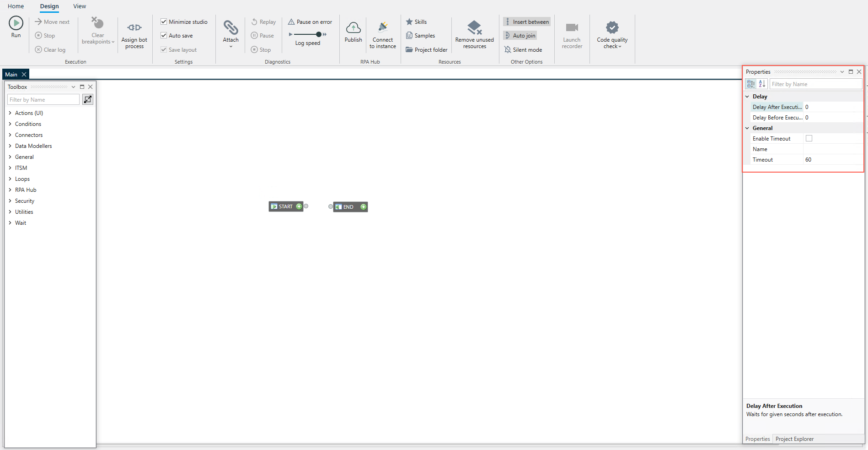This screenshot has width=868, height=450.
Task: Click Launch recorder camera icon
Action: pyautogui.click(x=572, y=27)
